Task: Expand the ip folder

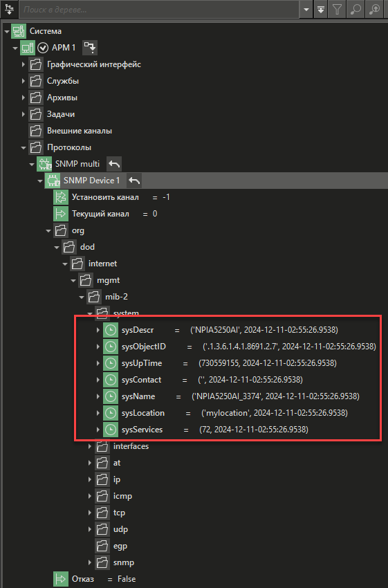Action: (x=90, y=479)
